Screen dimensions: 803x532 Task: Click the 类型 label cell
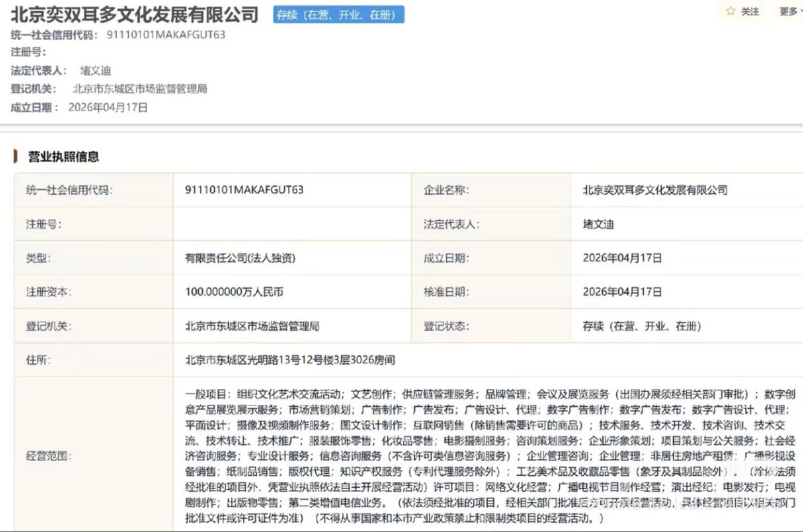click(94, 258)
